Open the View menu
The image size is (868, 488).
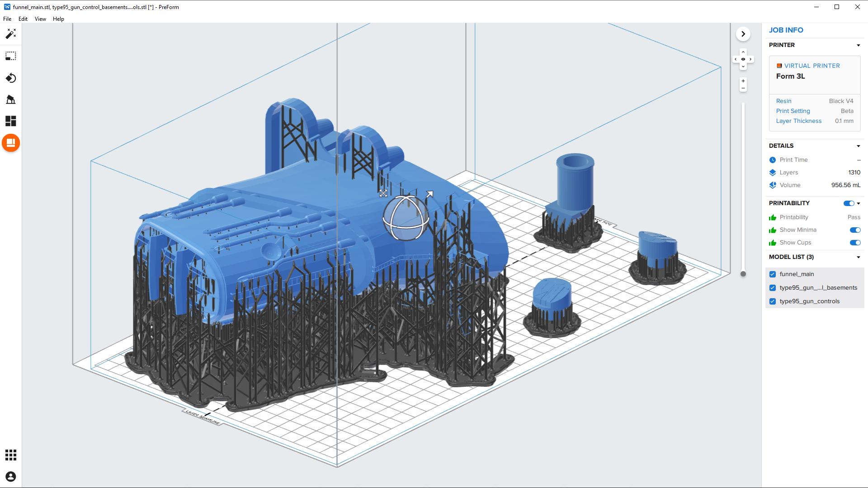40,19
